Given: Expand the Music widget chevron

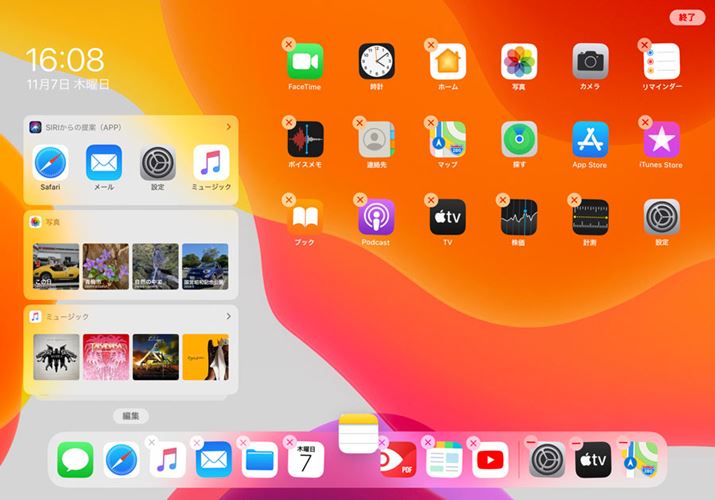Looking at the screenshot, I should click(228, 316).
